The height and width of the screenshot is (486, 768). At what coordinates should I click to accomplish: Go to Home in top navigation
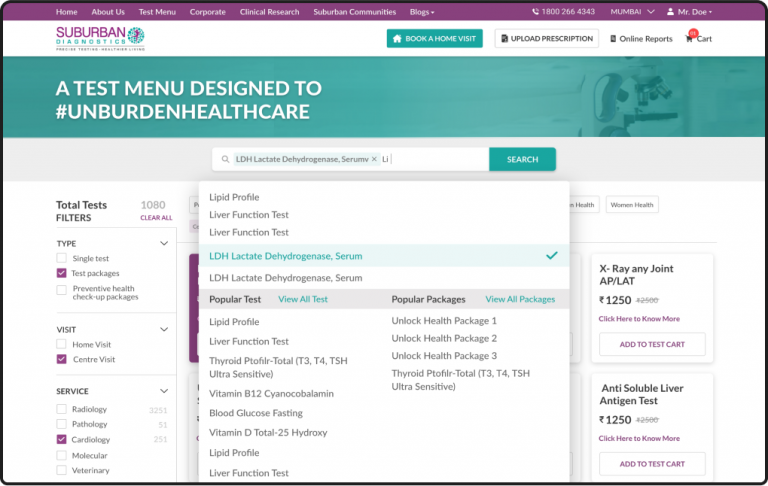coord(67,12)
